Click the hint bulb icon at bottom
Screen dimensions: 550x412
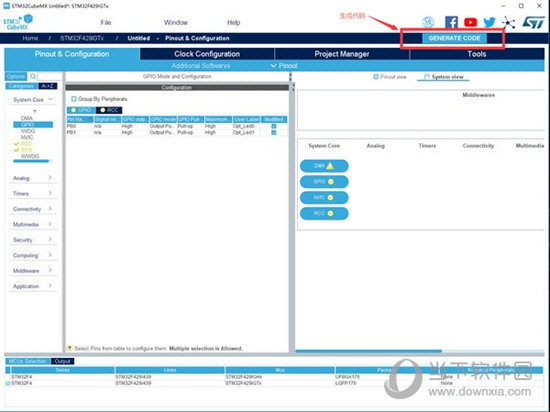coord(69,348)
